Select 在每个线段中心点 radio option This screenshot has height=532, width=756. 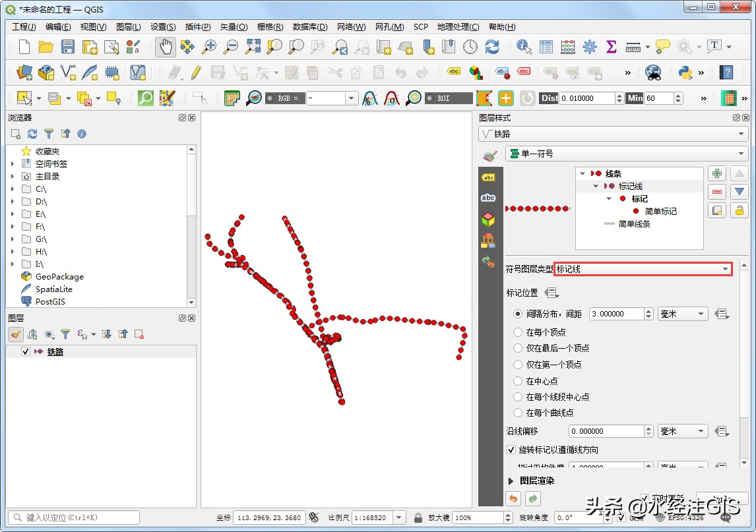tap(518, 397)
